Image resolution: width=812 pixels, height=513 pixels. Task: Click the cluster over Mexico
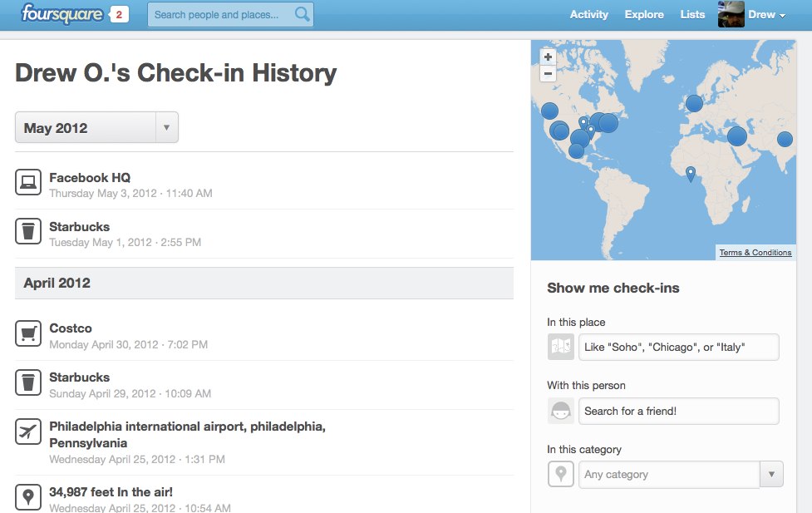coord(576,150)
